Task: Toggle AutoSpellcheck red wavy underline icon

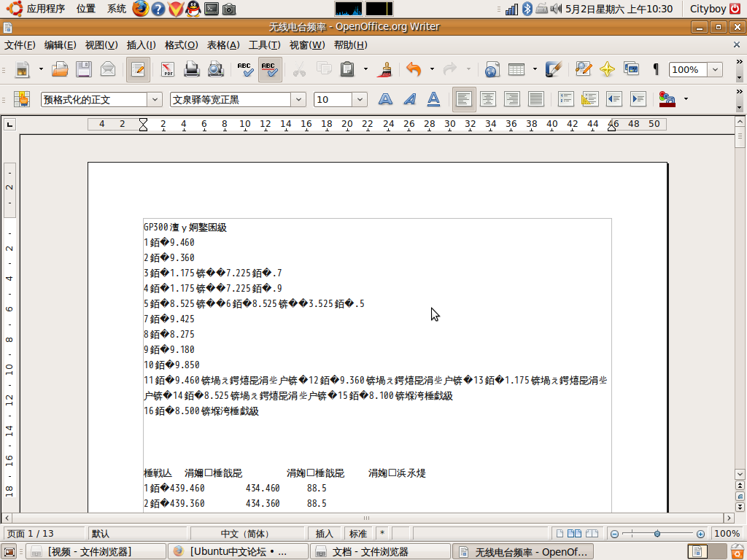Action: [x=270, y=69]
